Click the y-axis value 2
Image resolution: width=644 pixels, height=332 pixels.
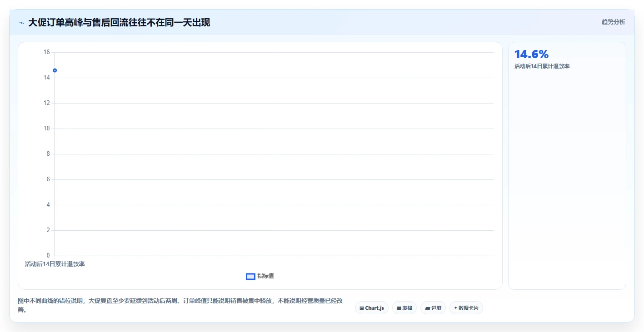click(x=48, y=230)
